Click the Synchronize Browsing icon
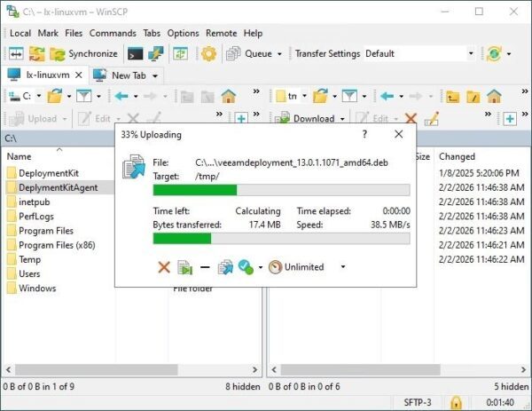Viewport: 532px width, 411px height. tap(36, 53)
